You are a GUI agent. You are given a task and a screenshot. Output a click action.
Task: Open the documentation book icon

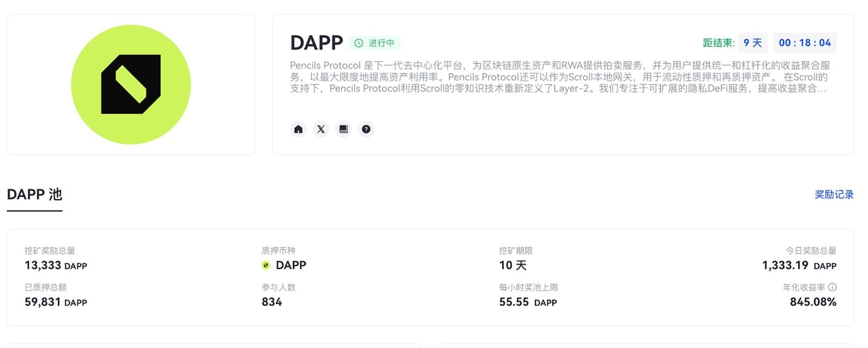(344, 130)
